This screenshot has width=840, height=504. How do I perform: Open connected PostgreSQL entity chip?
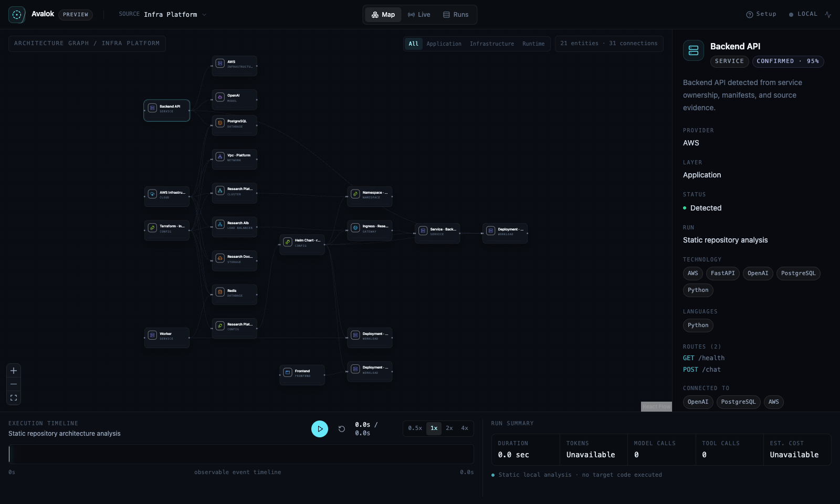(x=739, y=402)
